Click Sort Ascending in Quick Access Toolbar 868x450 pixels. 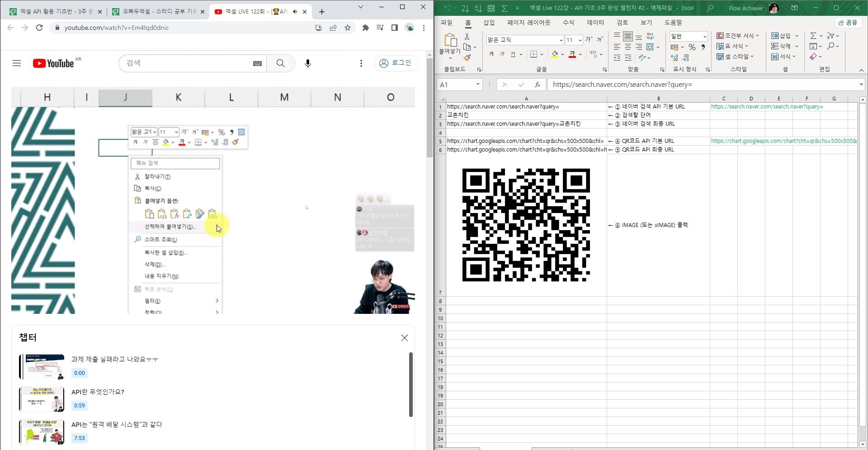point(465,8)
